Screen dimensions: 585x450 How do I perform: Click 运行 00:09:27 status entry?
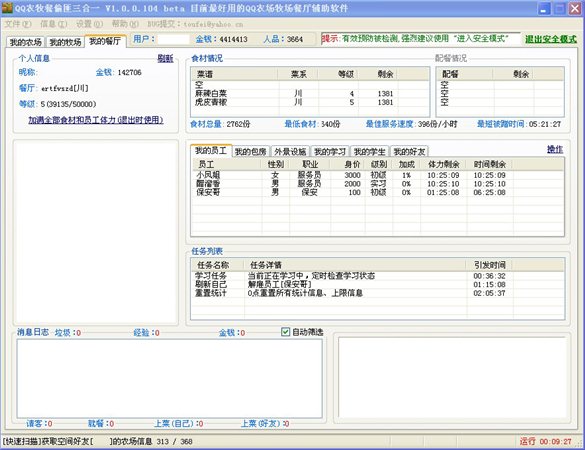click(x=545, y=441)
